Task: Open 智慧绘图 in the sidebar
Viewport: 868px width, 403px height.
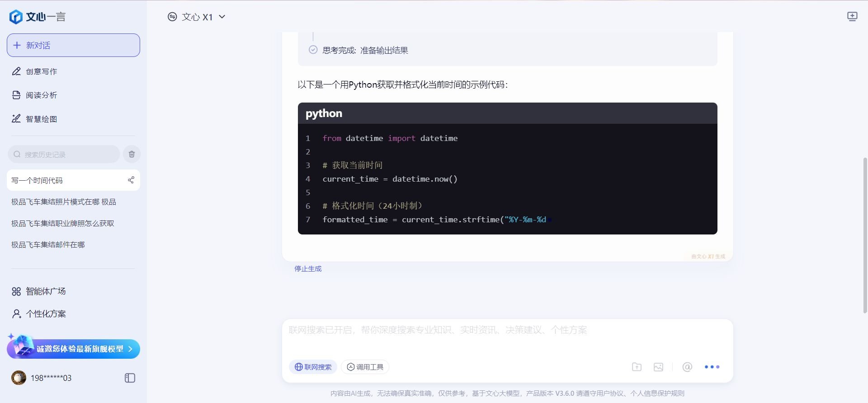Action: click(41, 119)
